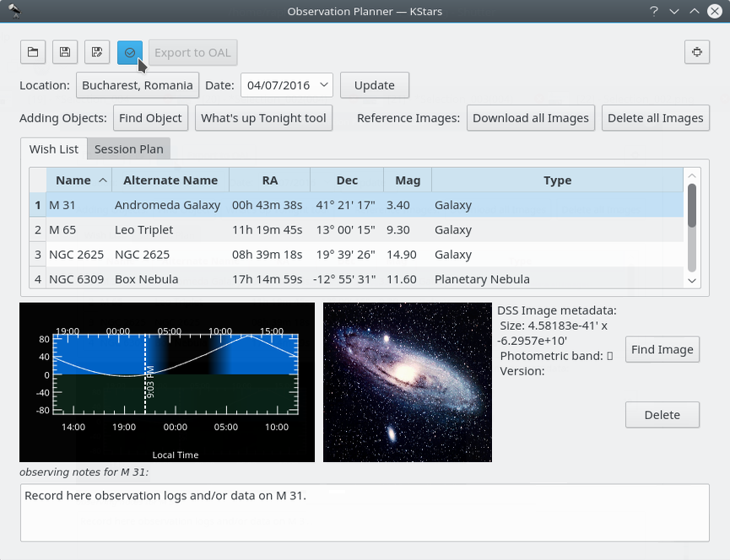Viewport: 730px width, 560px height.
Task: Click Download all Images
Action: tap(530, 118)
